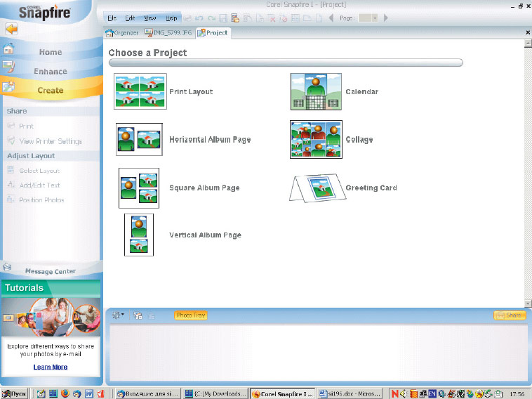Select the Square Album Page icon

coord(139,188)
